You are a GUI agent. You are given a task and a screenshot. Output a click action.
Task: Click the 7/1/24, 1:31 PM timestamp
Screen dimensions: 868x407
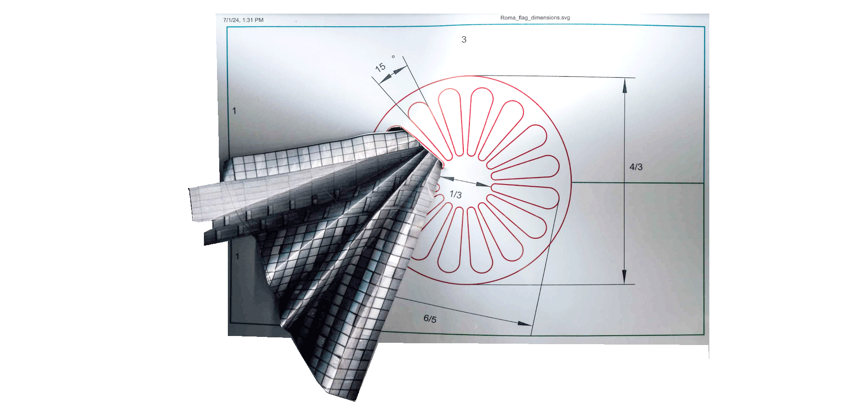[243, 20]
